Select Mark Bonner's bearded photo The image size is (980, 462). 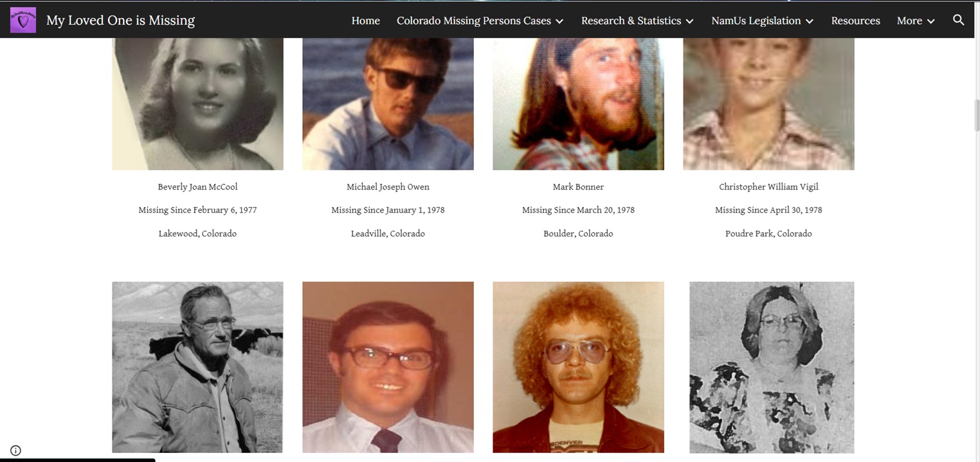click(x=578, y=103)
